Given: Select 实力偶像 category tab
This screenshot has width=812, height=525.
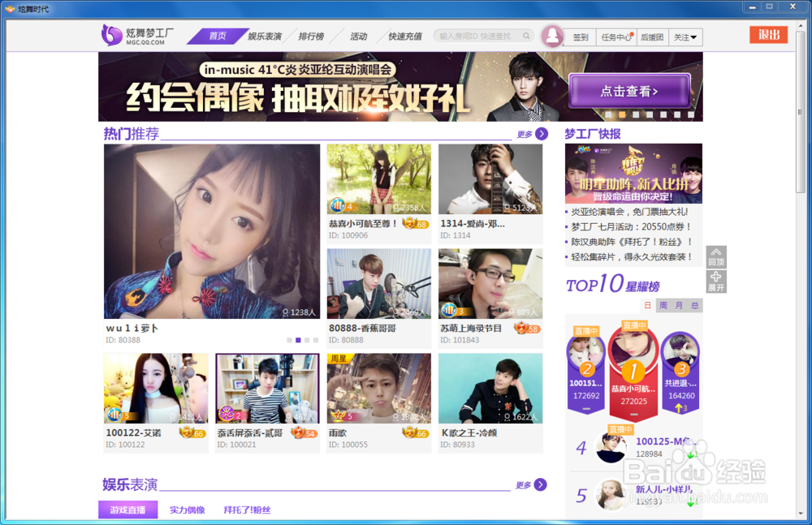Looking at the screenshot, I should [x=187, y=510].
